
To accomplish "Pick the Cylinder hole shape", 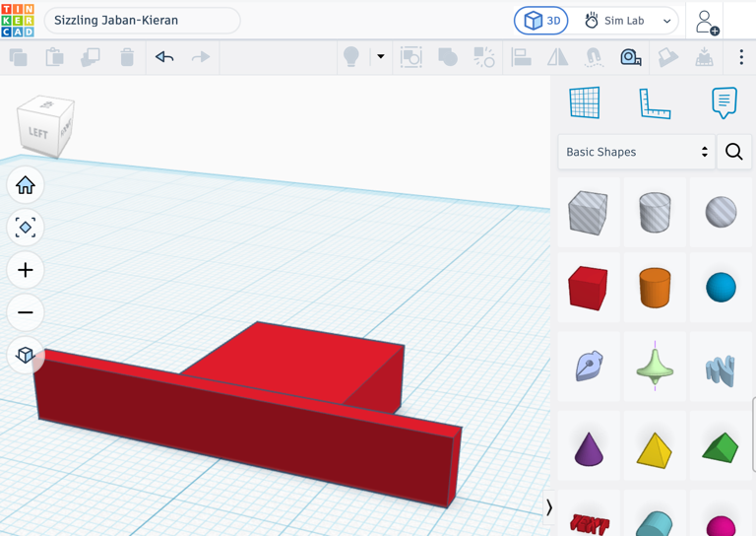I will (x=655, y=212).
